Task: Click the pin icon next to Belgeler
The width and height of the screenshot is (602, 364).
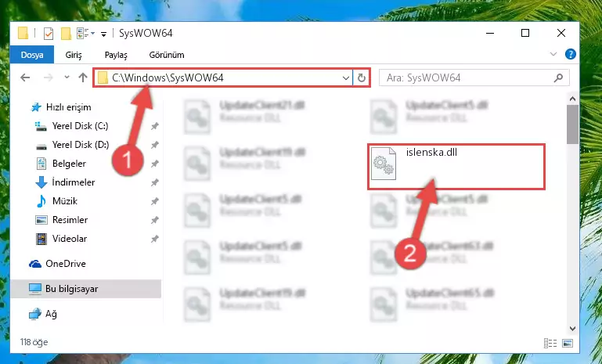Action: coord(155,164)
